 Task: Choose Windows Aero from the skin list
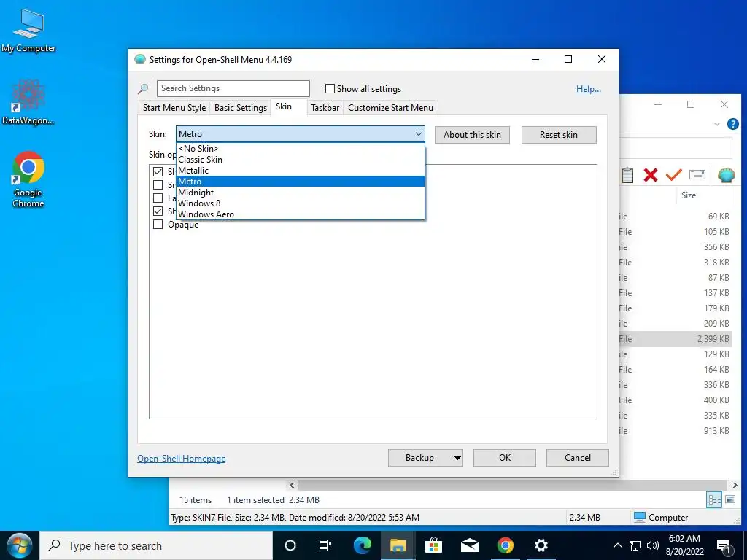click(x=301, y=214)
